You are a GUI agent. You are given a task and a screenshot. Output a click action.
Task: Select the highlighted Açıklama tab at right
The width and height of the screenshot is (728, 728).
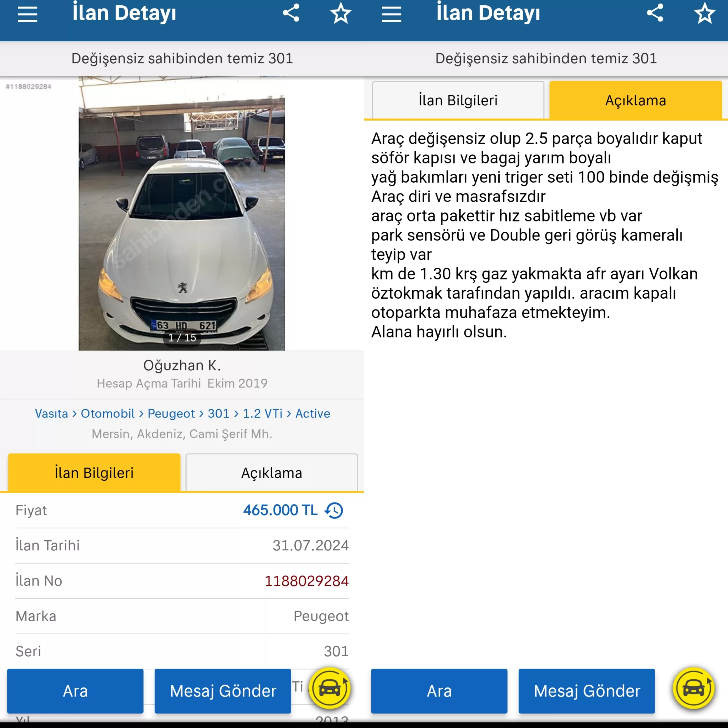point(636,100)
